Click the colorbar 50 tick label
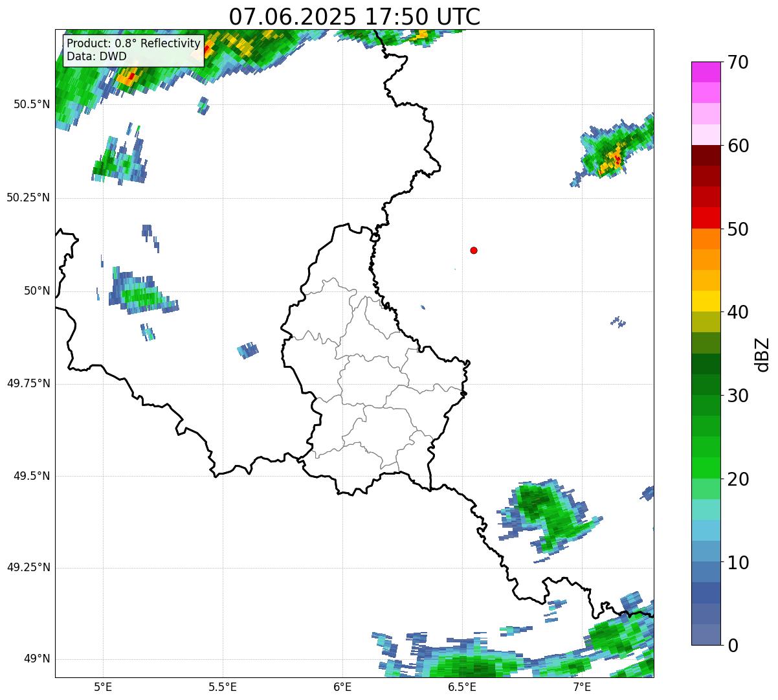The image size is (778, 700). 738,229
